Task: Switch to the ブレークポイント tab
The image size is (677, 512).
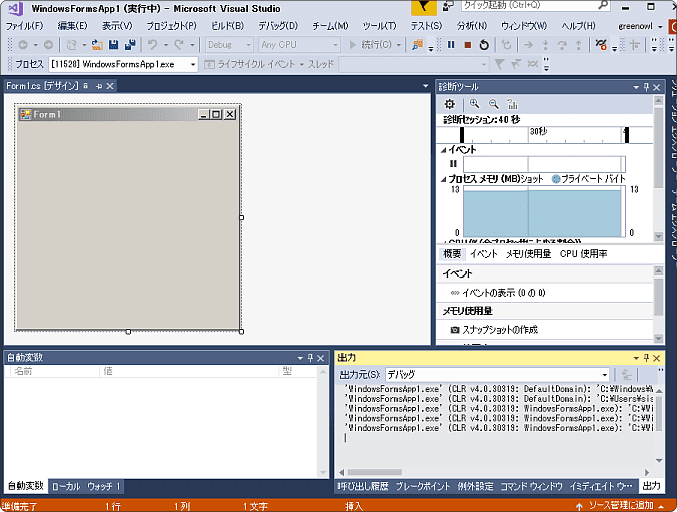Action: (x=423, y=487)
